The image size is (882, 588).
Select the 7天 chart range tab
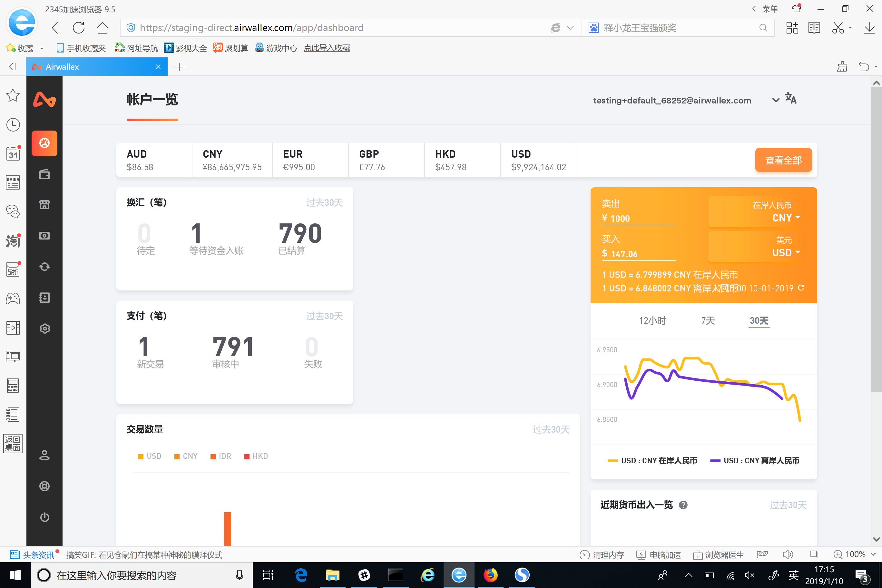point(708,321)
